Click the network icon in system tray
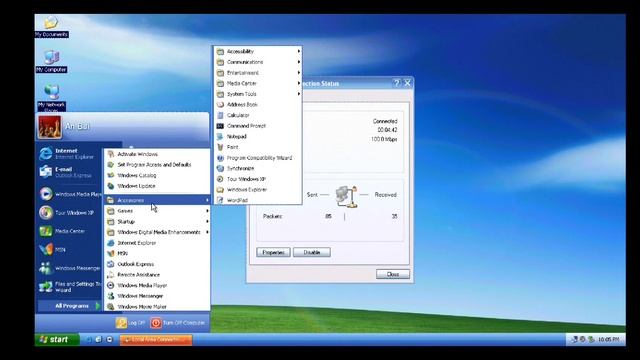 click(x=575, y=340)
